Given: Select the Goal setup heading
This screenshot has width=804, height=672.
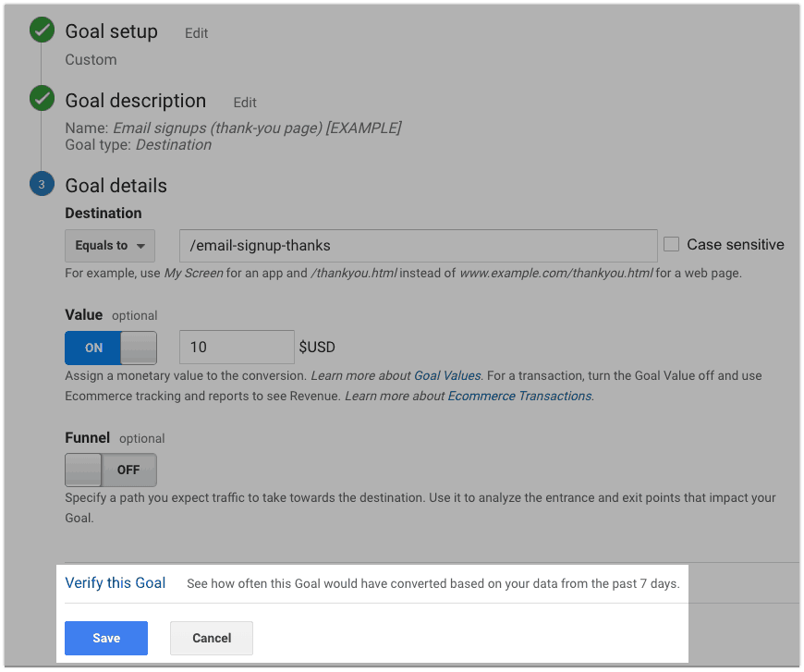Looking at the screenshot, I should point(111,31).
